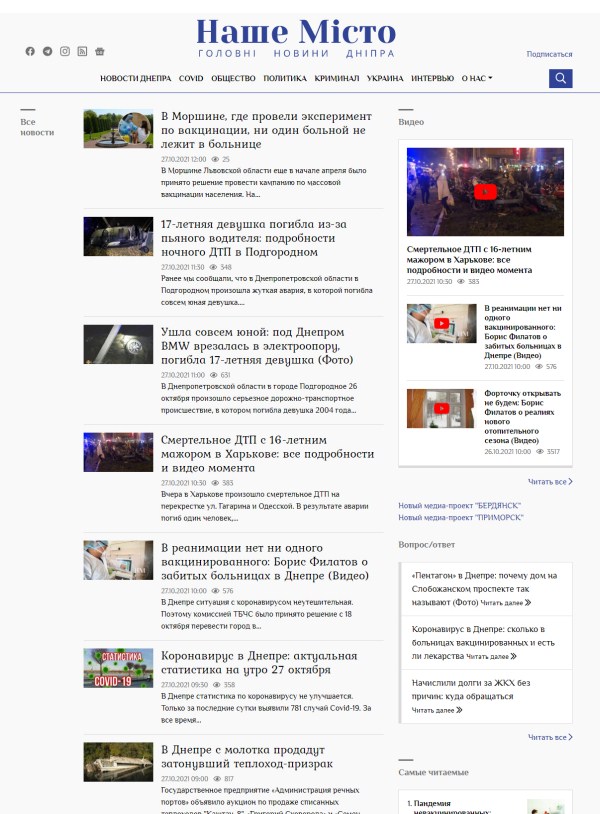The height and width of the screenshot is (814, 600).
Task: Open the 'НОВОСТИ ДНЕПРА' menu section
Action: [135, 78]
